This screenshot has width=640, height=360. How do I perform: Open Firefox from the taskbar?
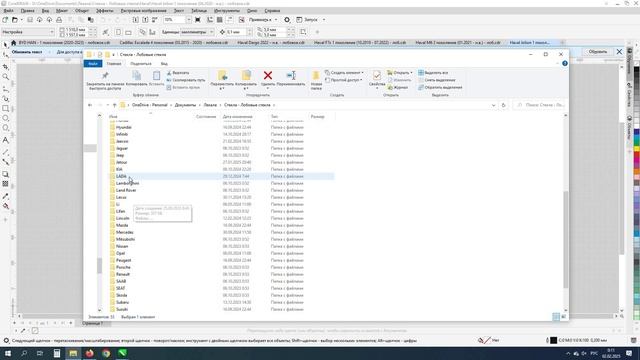pos(89,353)
